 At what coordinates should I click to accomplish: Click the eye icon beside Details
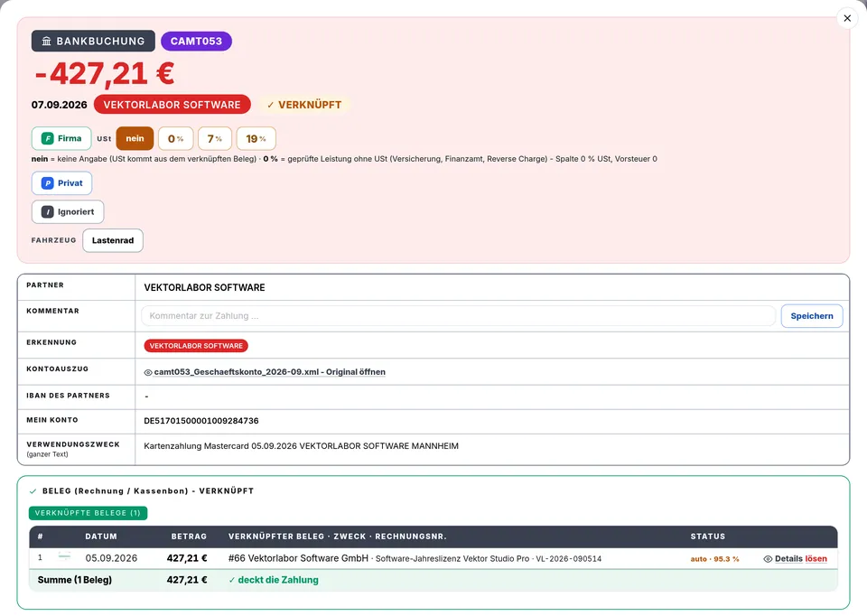click(x=768, y=559)
